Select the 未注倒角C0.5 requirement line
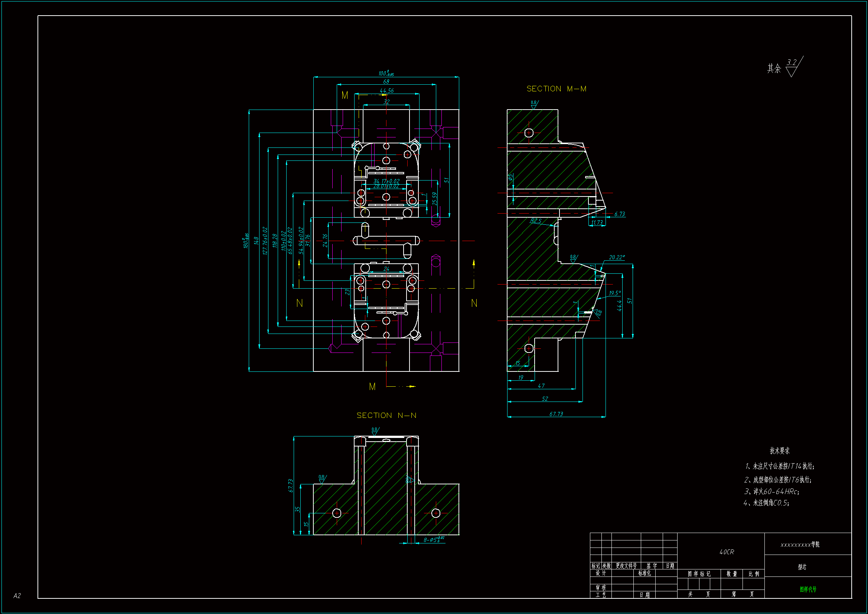 [767, 503]
